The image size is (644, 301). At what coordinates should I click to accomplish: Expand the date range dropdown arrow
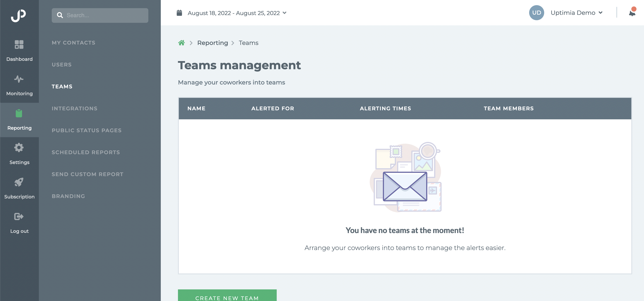point(284,13)
